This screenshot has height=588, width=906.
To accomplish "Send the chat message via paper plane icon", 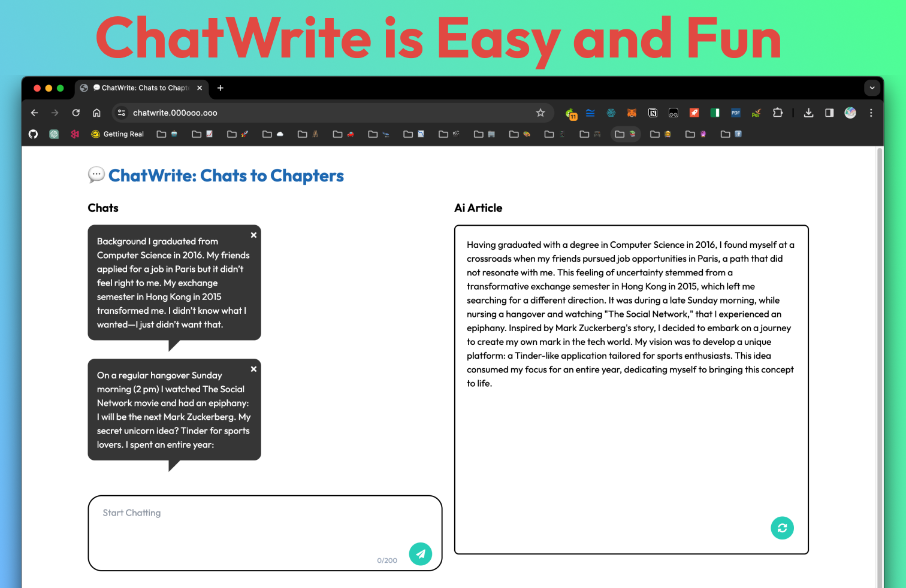I will click(x=420, y=553).
